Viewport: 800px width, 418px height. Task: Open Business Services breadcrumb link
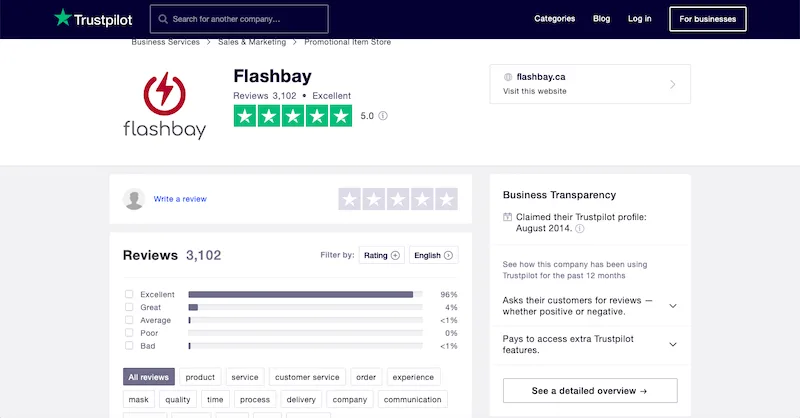165,42
